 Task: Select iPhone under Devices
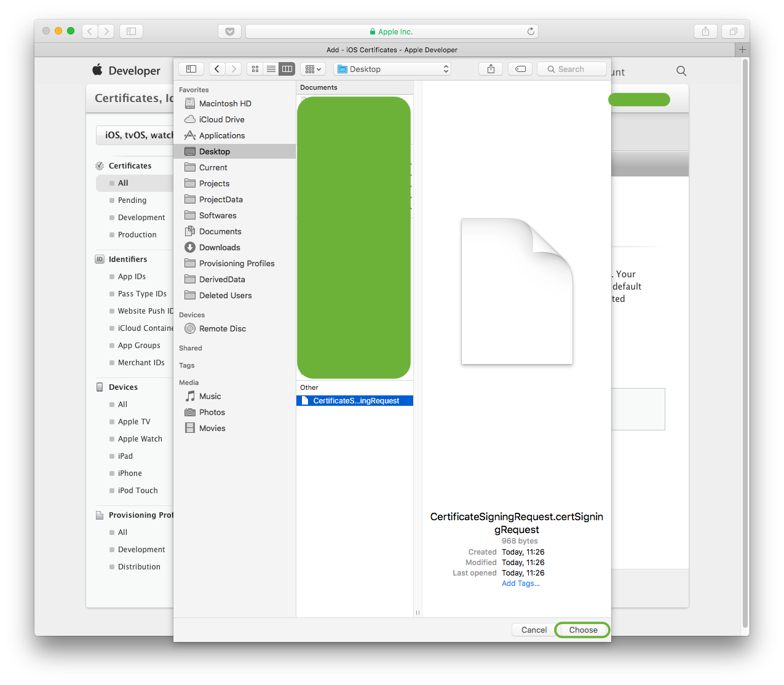click(130, 473)
